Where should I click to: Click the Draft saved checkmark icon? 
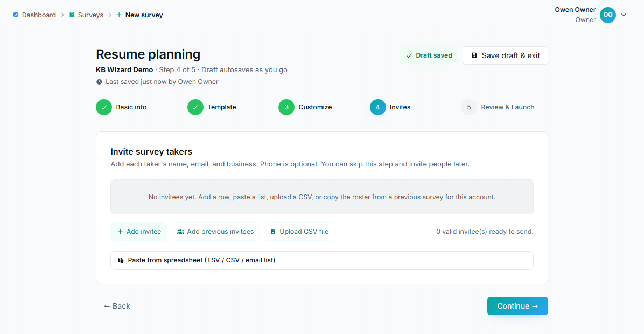coord(409,55)
